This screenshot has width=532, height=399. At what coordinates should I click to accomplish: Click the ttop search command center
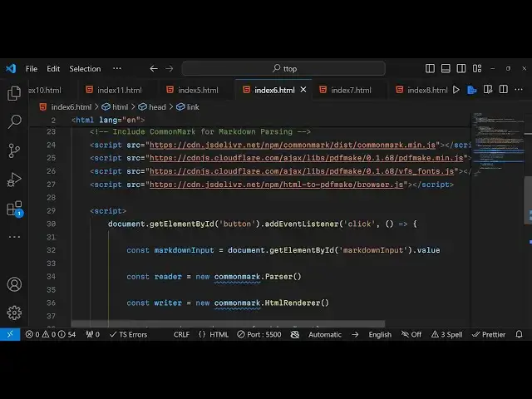point(283,68)
